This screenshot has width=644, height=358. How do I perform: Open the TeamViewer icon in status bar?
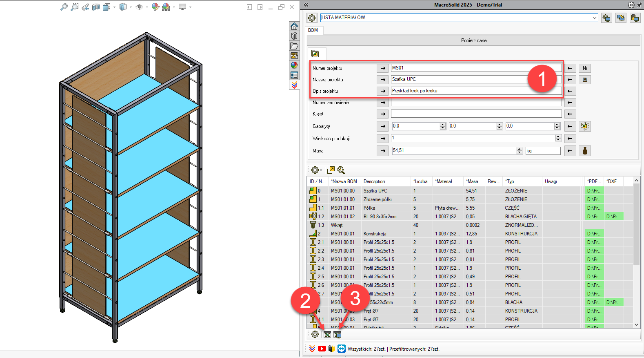coord(342,349)
